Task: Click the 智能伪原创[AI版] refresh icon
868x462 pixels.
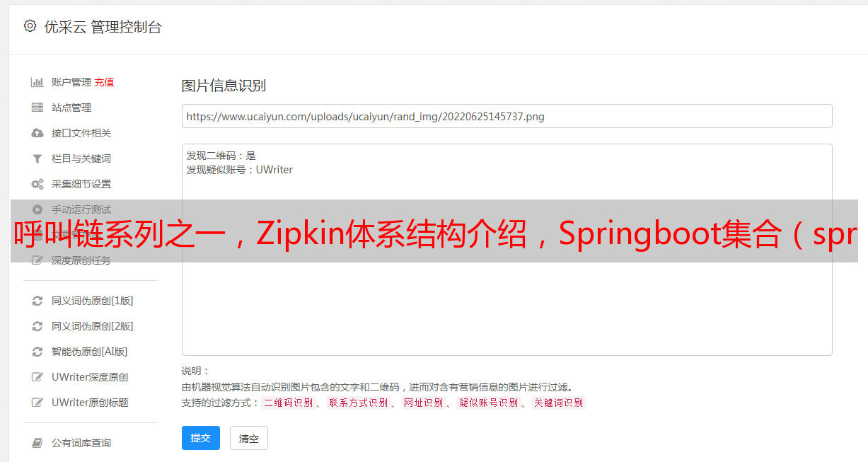Action: tap(37, 352)
